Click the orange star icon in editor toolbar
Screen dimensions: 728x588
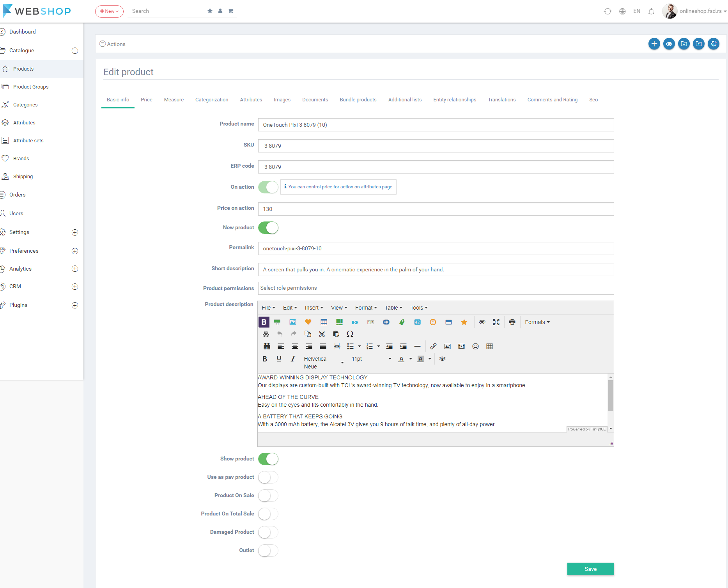click(x=464, y=322)
